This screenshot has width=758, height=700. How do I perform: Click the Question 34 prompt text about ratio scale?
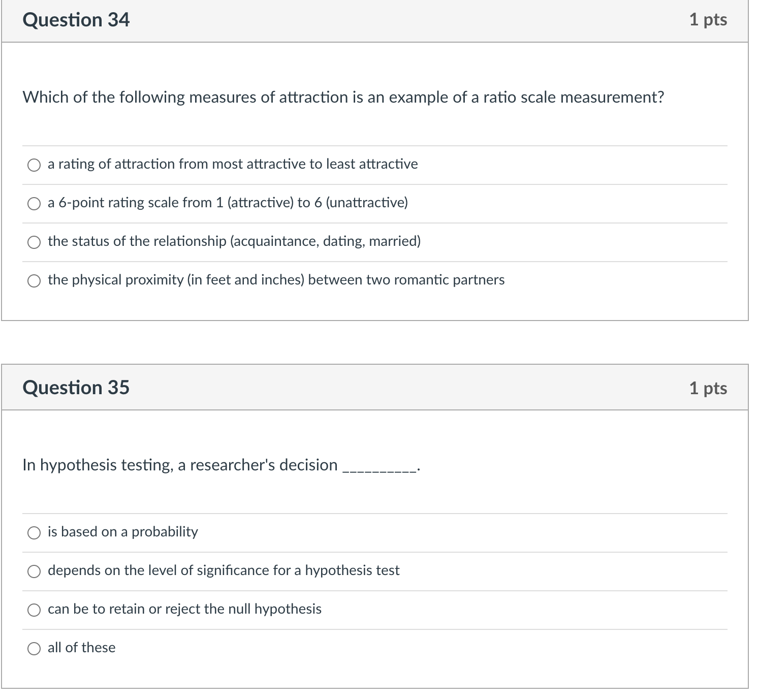(344, 97)
